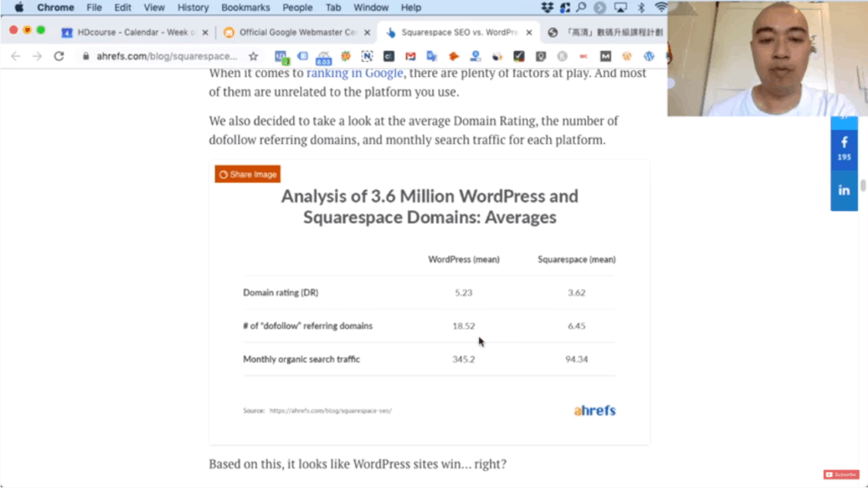Bookmark this page with the star icon
The width and height of the screenshot is (868, 488).
click(x=253, y=56)
